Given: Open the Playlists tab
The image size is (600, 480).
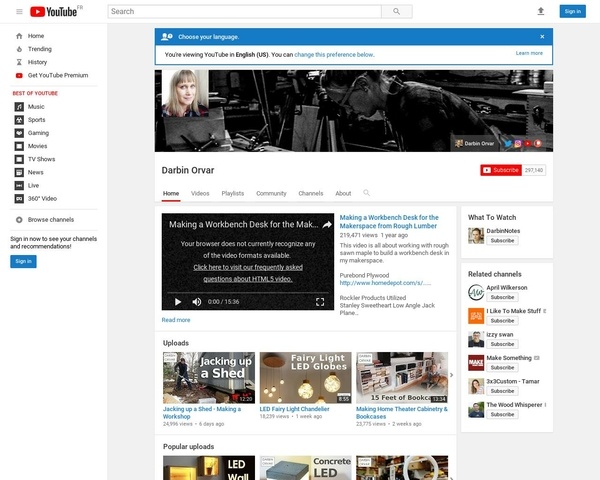Looking at the screenshot, I should pos(232,193).
